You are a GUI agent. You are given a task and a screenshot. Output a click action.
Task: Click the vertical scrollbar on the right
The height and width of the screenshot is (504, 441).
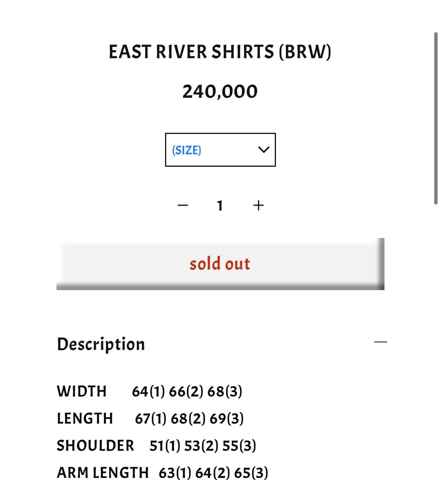(436, 118)
